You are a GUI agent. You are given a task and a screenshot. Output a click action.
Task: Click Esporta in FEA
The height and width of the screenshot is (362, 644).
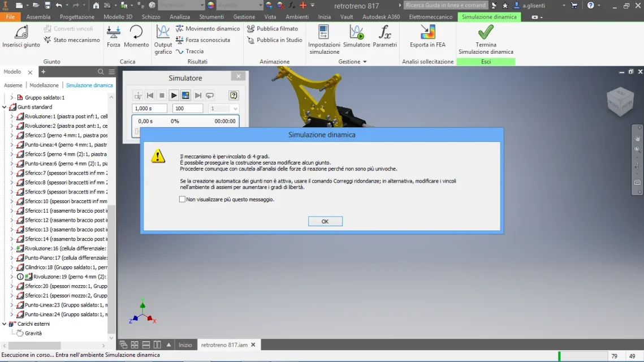point(427,37)
